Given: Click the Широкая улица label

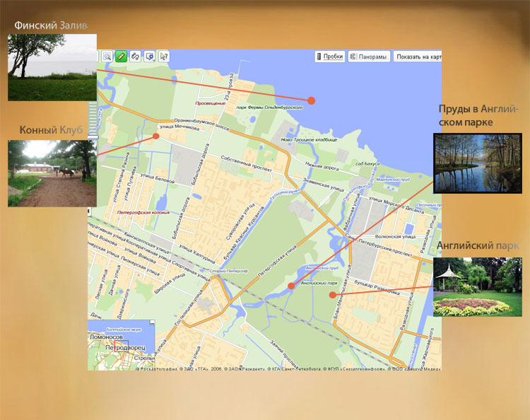Looking at the screenshot, I should [170, 283].
